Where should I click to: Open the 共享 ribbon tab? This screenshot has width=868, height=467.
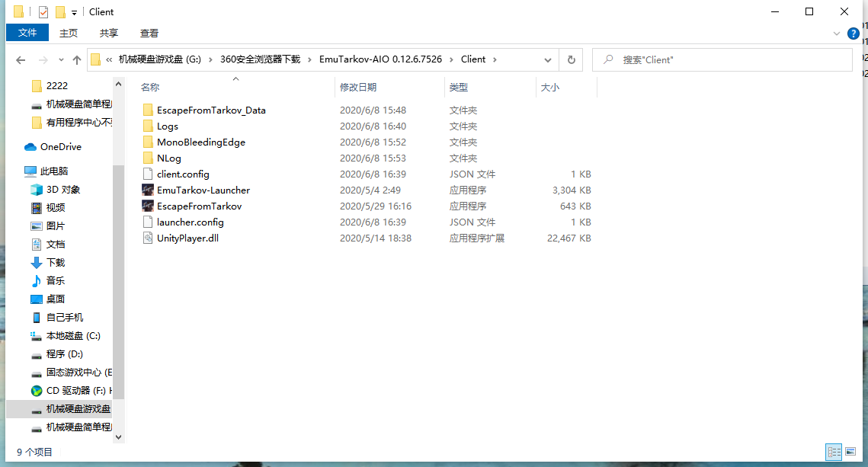[109, 34]
